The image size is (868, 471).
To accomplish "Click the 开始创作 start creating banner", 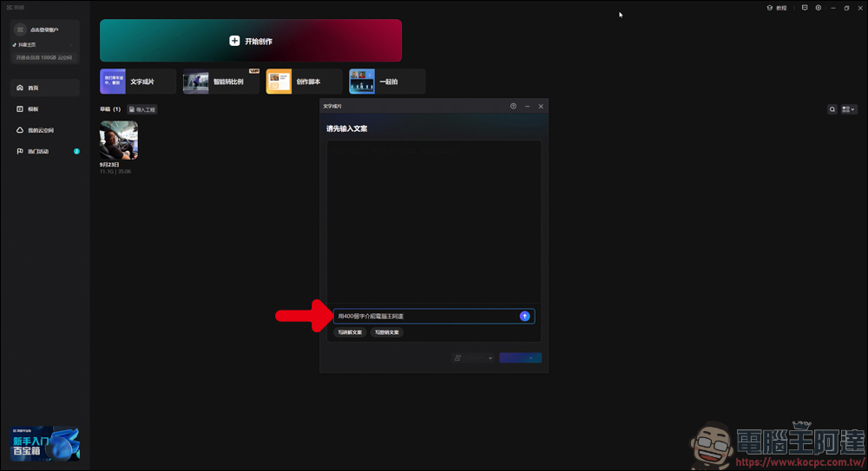I will pyautogui.click(x=251, y=41).
